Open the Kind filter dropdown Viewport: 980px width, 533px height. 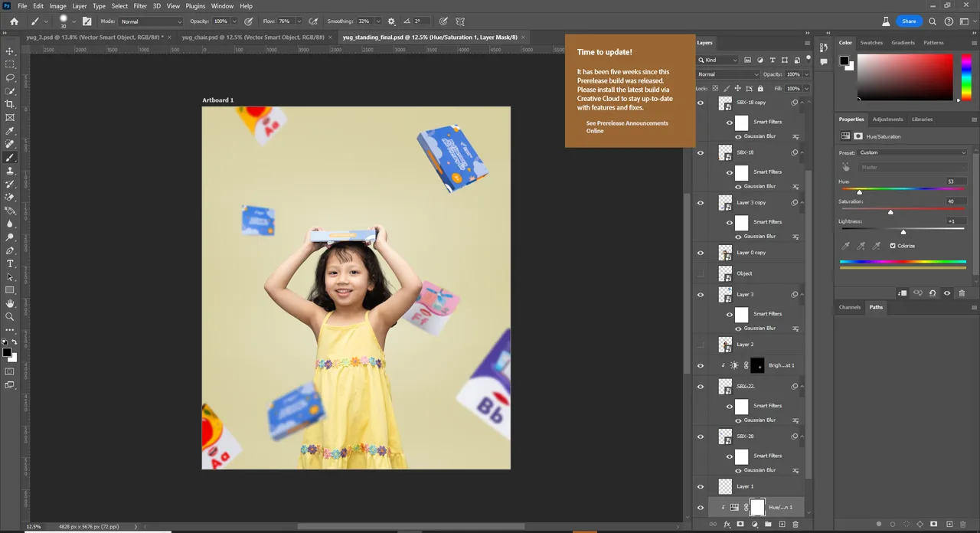[x=718, y=60]
